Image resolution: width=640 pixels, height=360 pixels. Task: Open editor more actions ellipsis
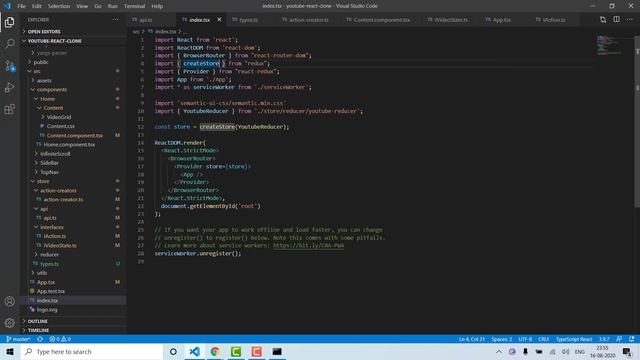629,20
